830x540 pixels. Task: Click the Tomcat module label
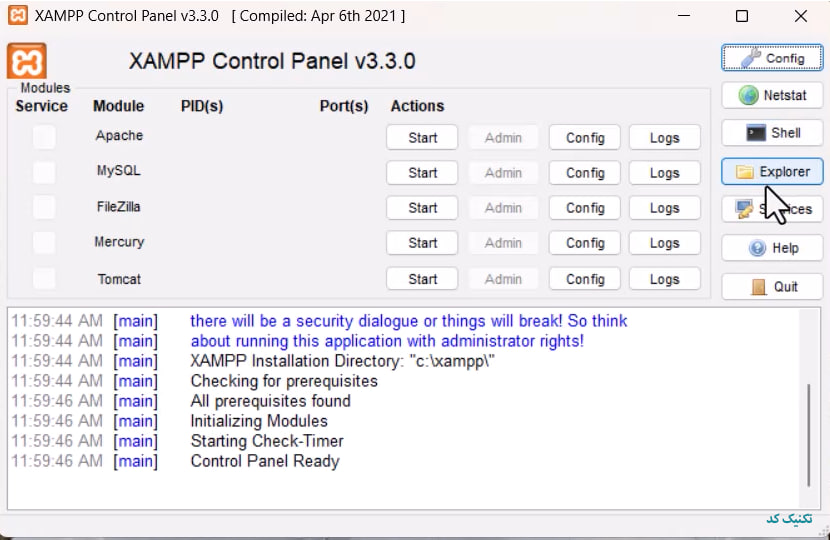(x=119, y=279)
